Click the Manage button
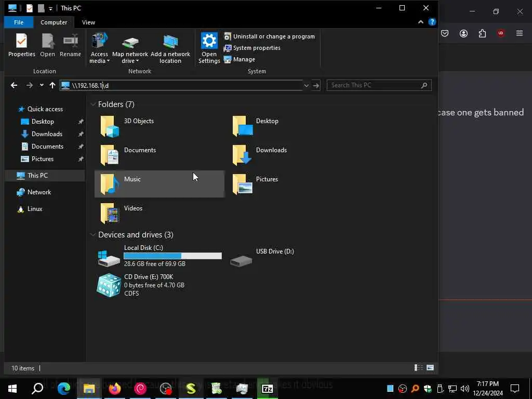This screenshot has width=532, height=399. [x=240, y=59]
